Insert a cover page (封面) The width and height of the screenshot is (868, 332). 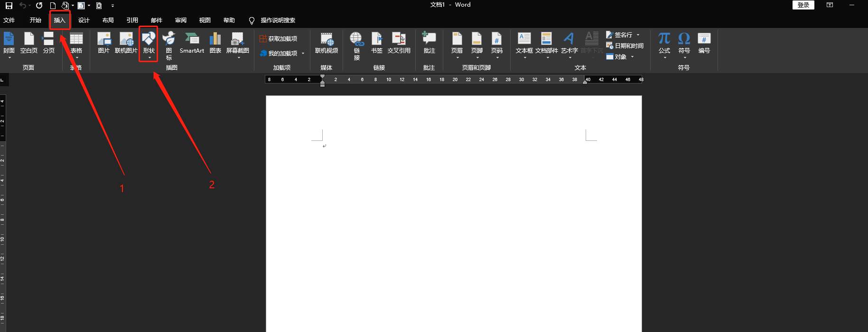click(x=9, y=45)
